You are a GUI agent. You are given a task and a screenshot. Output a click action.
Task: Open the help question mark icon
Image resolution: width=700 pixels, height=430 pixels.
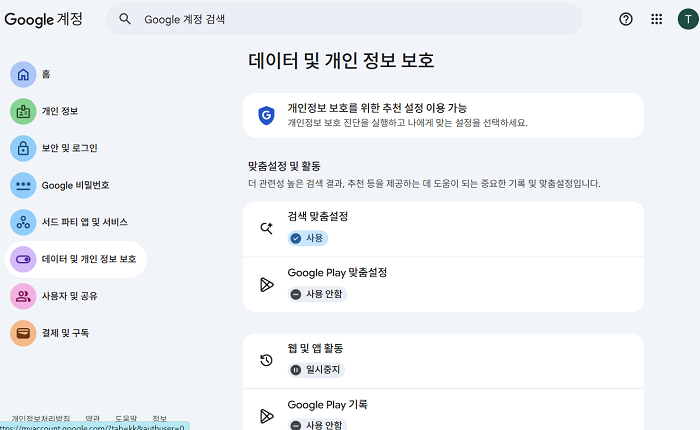626,19
